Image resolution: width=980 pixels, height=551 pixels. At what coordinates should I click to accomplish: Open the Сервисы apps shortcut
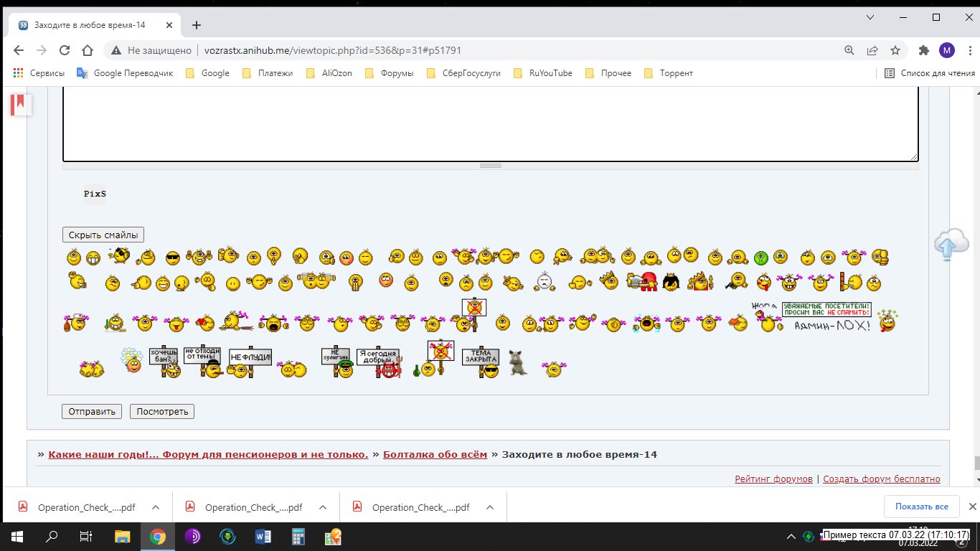(39, 73)
